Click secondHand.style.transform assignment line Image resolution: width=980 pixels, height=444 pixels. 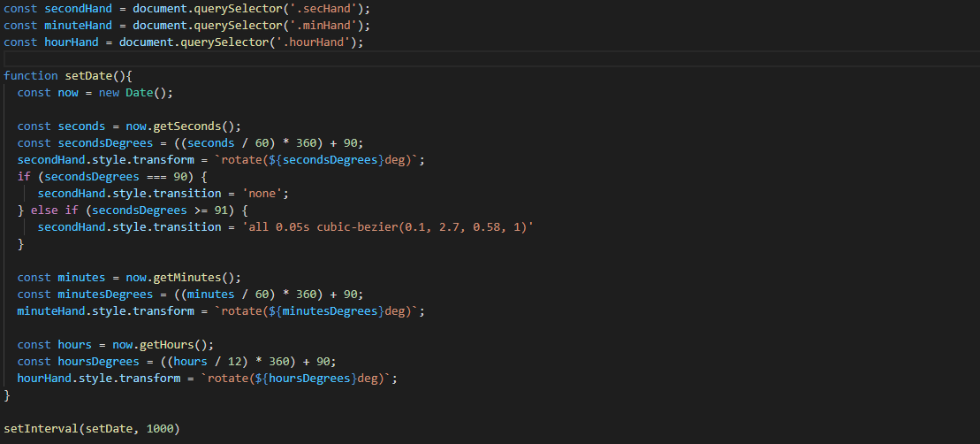click(x=221, y=160)
